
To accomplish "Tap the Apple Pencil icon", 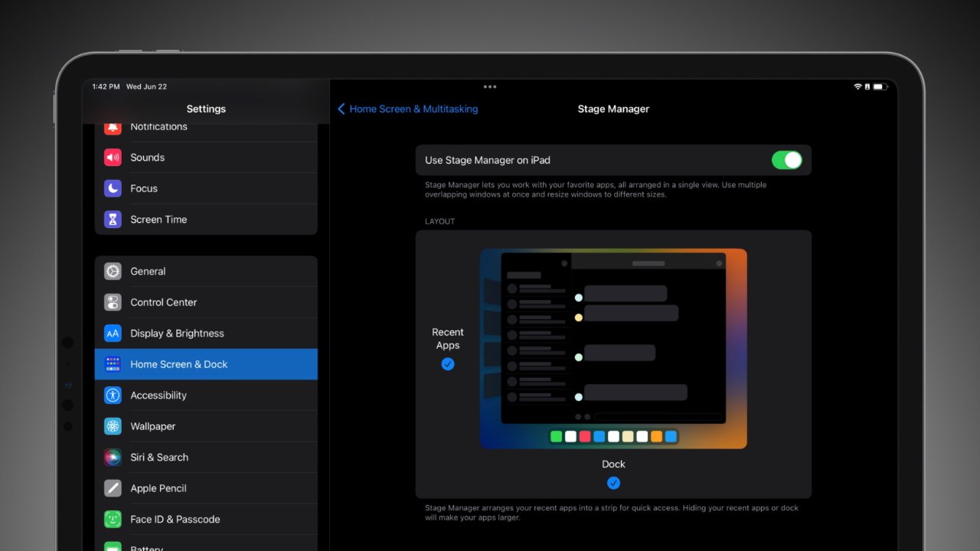I will tap(113, 488).
